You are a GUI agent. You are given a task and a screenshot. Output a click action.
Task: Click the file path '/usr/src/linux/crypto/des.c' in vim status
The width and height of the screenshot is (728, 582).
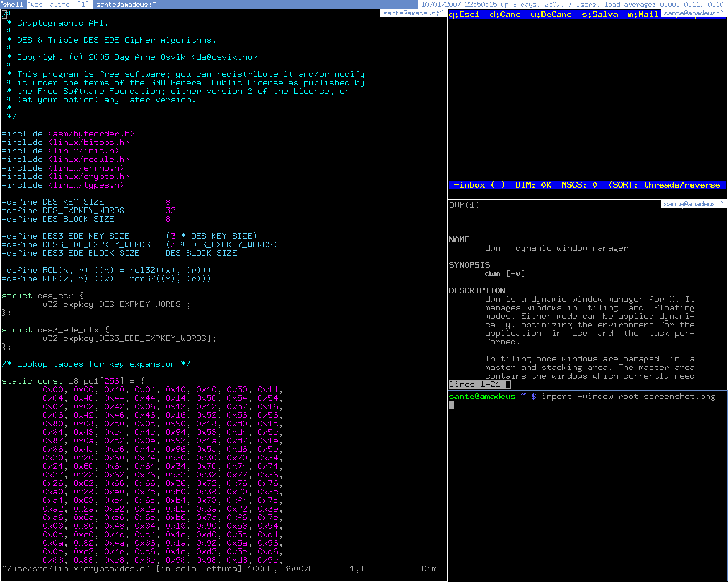pos(76,568)
